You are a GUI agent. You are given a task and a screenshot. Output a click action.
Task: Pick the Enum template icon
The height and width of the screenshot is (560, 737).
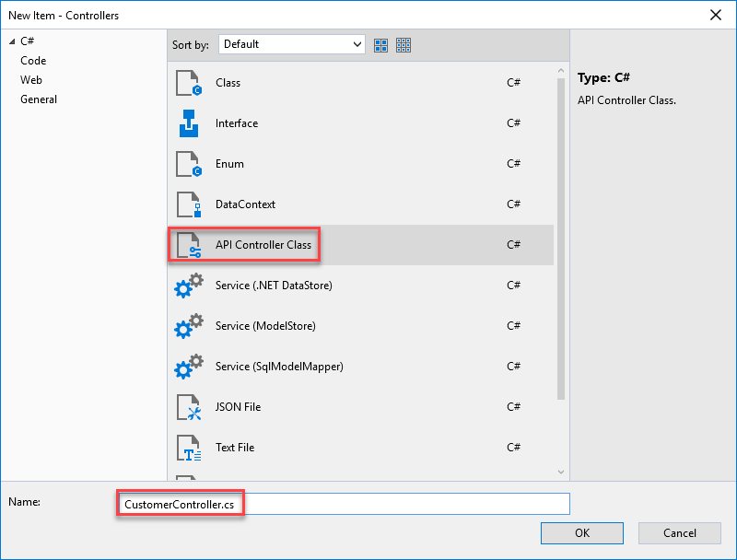188,164
